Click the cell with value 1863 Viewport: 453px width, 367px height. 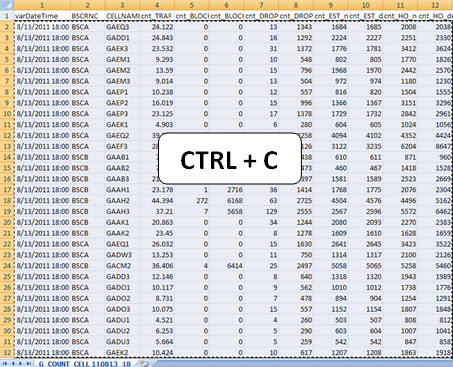[x=400, y=353]
